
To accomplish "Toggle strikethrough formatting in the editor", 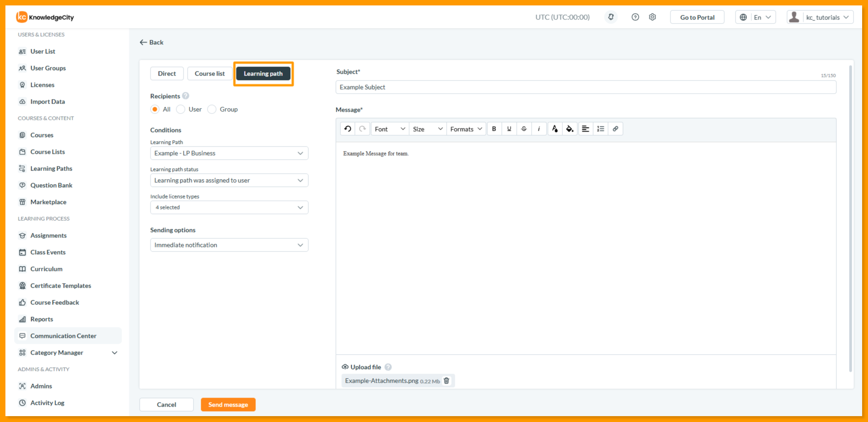I will [x=524, y=129].
